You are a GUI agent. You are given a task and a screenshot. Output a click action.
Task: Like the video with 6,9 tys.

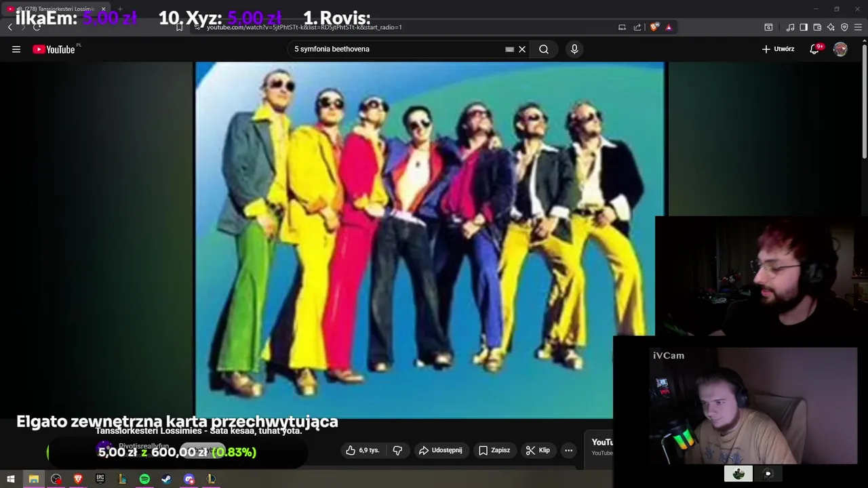tap(362, 450)
